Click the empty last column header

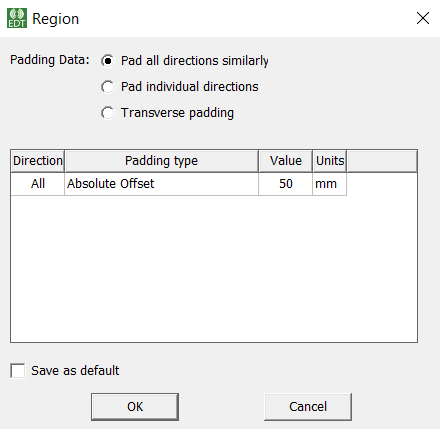point(382,161)
